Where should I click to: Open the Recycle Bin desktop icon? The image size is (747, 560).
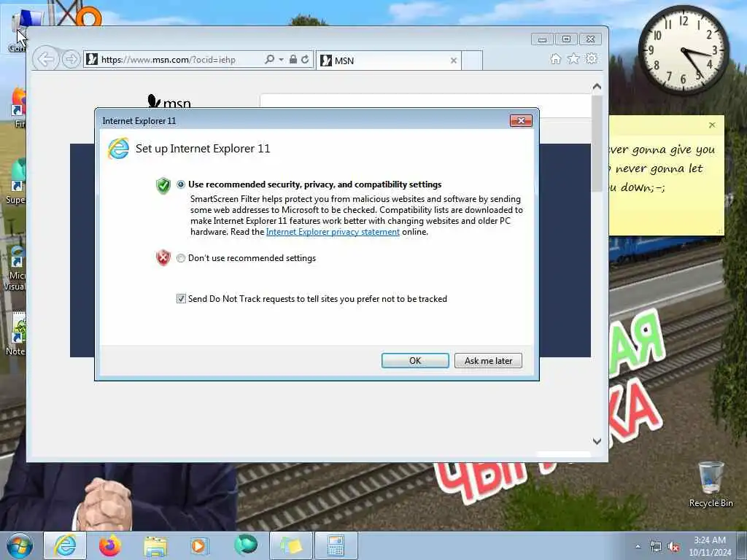711,484
